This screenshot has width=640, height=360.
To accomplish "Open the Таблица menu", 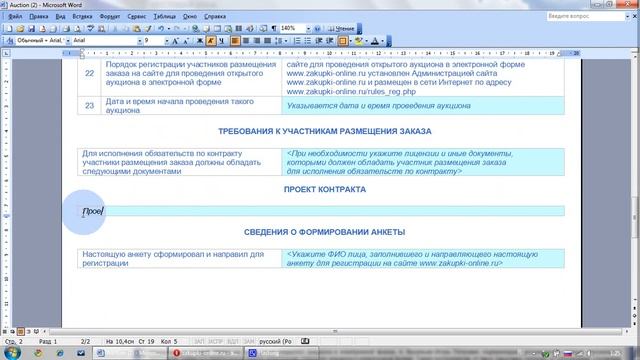I will click(164, 16).
